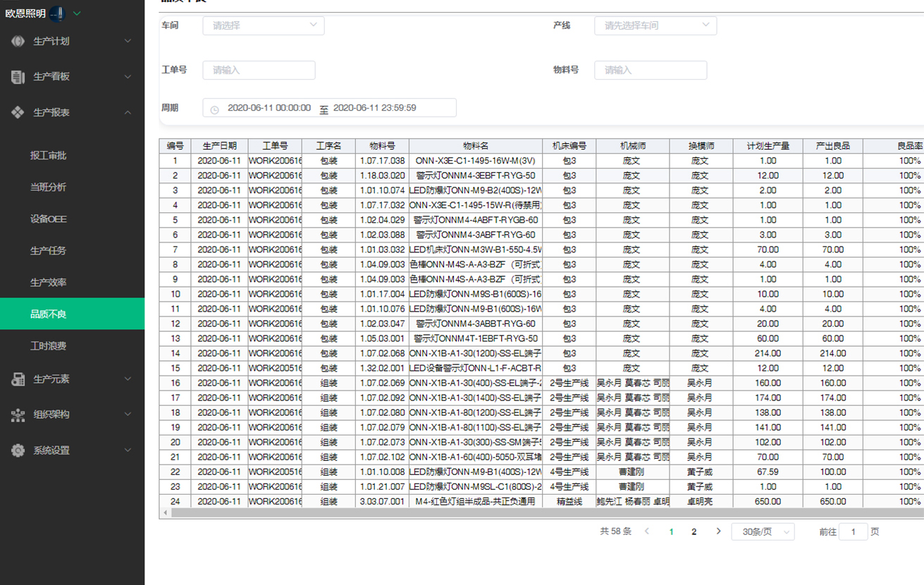Select 设备OEE in sidebar
Viewport: 924px width, 585px height.
point(49,218)
